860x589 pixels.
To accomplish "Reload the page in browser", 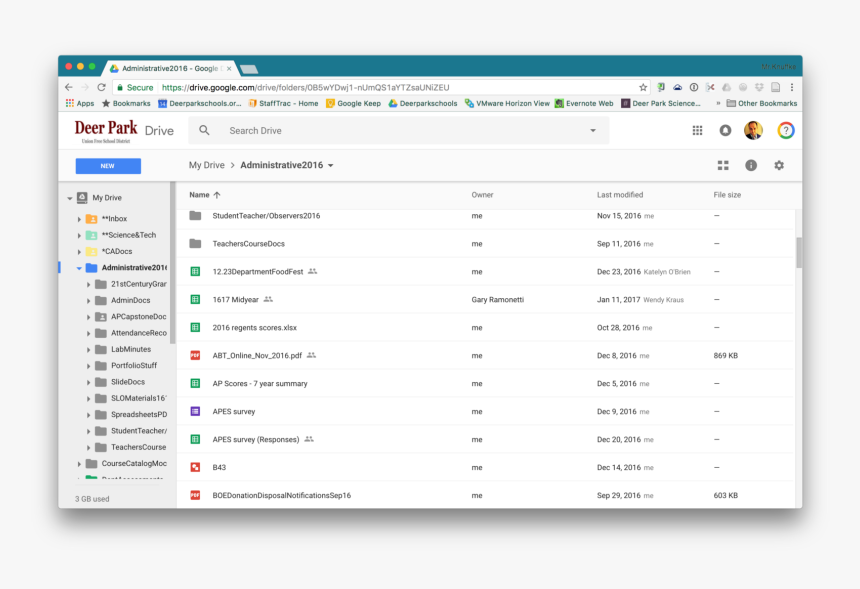I will tap(101, 88).
